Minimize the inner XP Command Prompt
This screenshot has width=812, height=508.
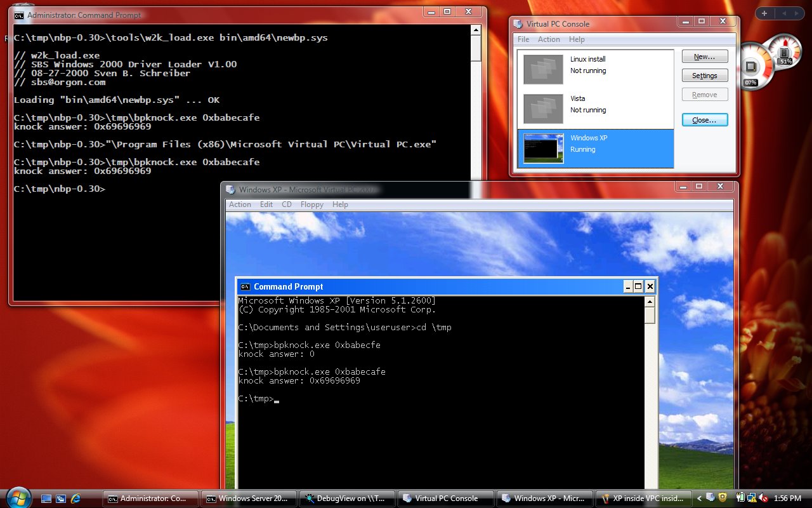628,286
